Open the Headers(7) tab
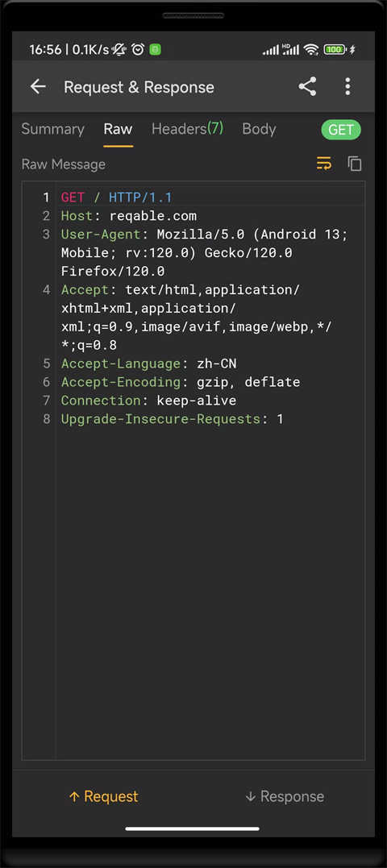This screenshot has height=868, width=387. coord(188,129)
